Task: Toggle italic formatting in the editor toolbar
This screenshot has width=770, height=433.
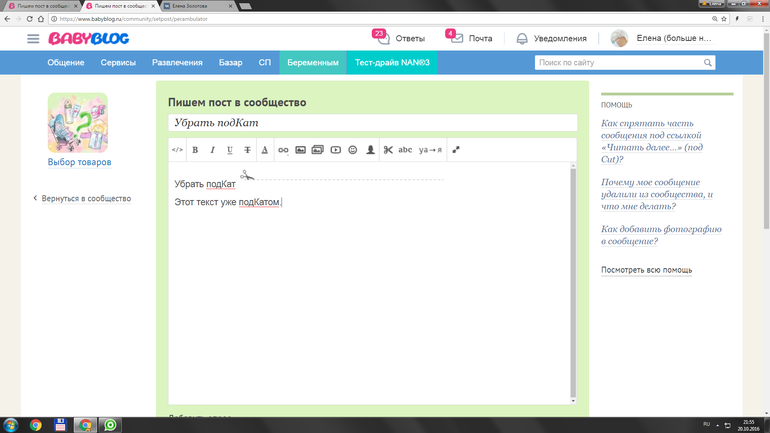Action: (x=212, y=150)
